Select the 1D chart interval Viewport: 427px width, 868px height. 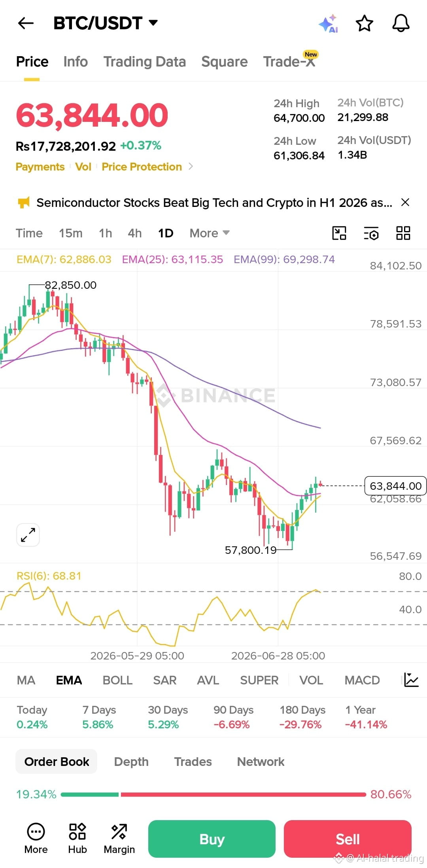166,233
